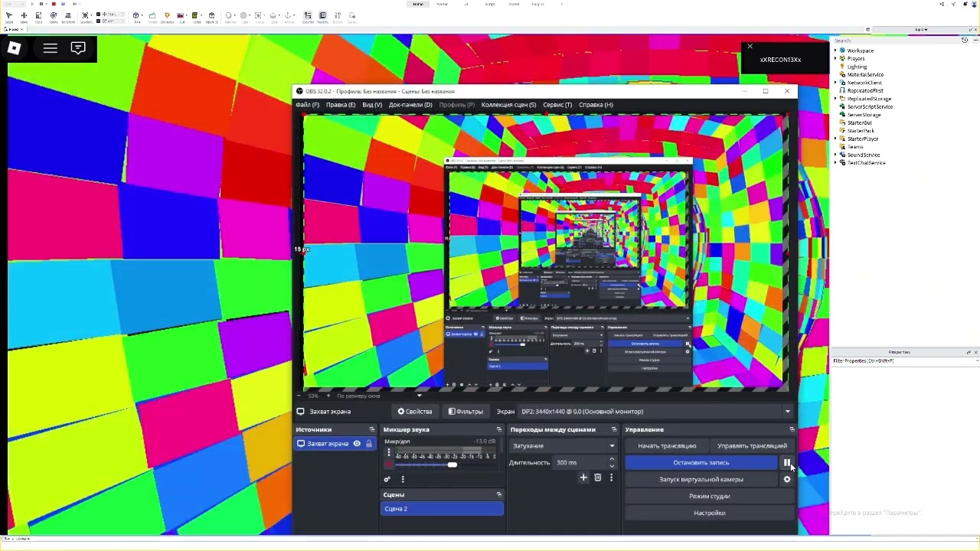Add a new scene transition in OBS
This screenshot has height=551, width=980.
(x=583, y=478)
